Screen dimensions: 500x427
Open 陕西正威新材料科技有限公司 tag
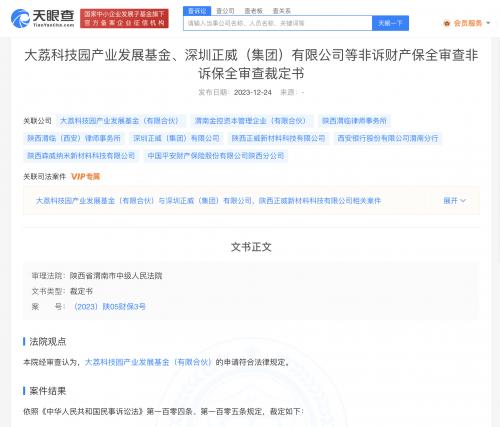[x=278, y=138]
